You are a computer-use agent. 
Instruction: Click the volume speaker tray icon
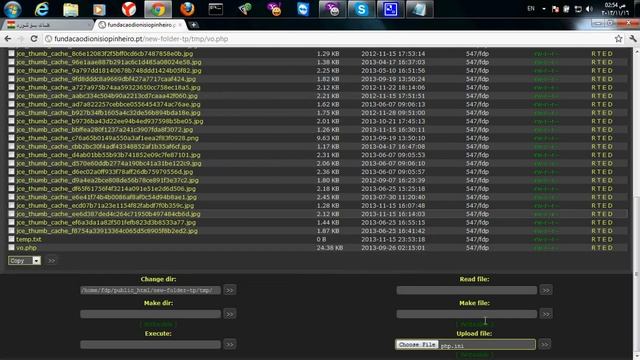click(589, 9)
